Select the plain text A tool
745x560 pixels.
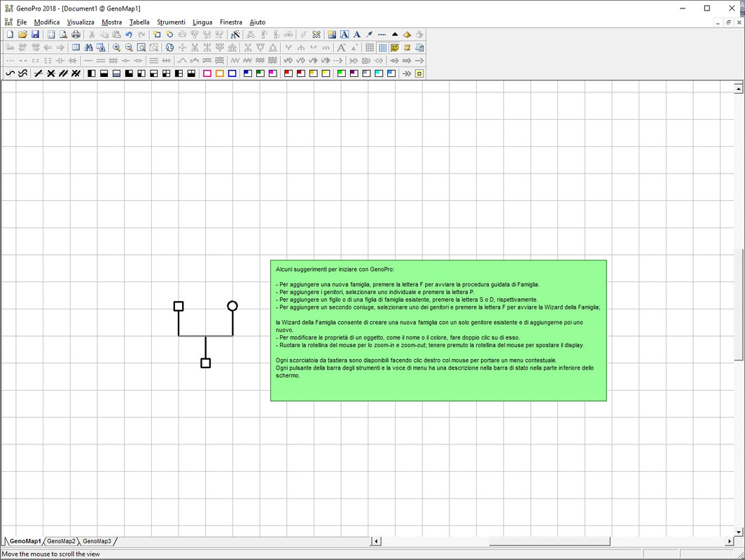357,35
